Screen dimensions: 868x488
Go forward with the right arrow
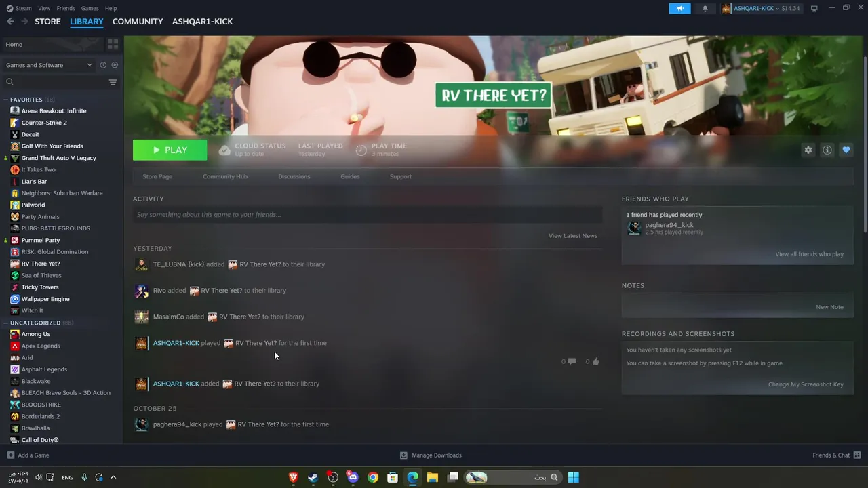pos(24,22)
